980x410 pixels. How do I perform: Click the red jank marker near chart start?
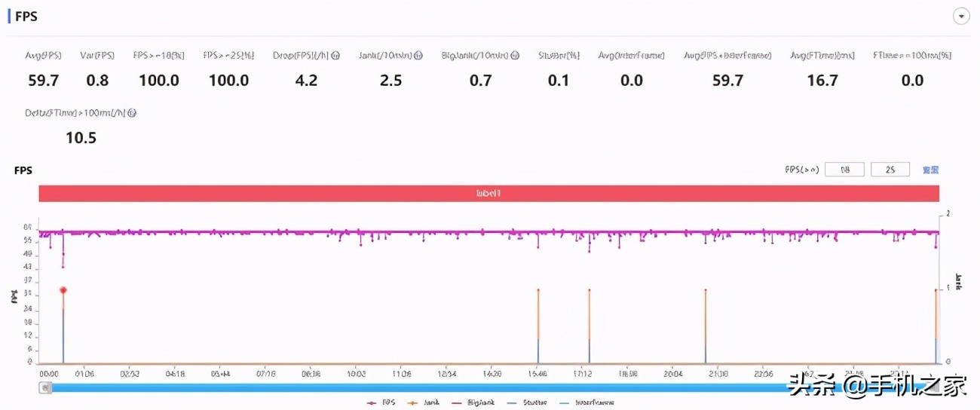(63, 290)
